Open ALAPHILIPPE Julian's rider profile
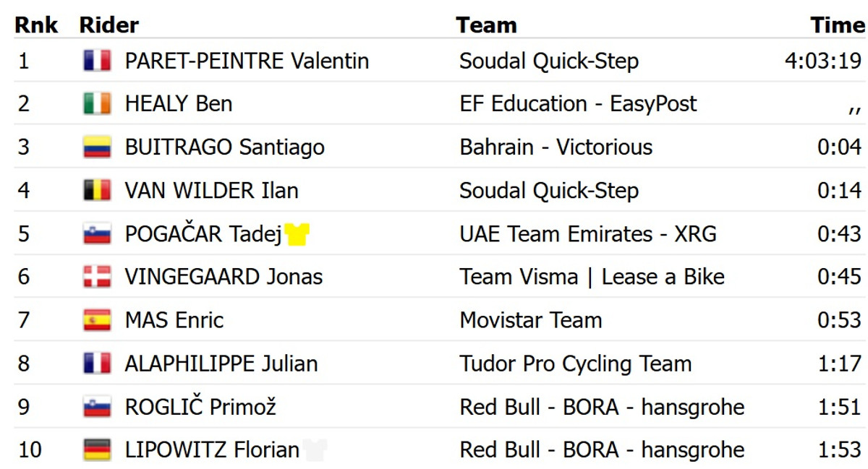Viewport: 868px width, 469px height. point(221,363)
